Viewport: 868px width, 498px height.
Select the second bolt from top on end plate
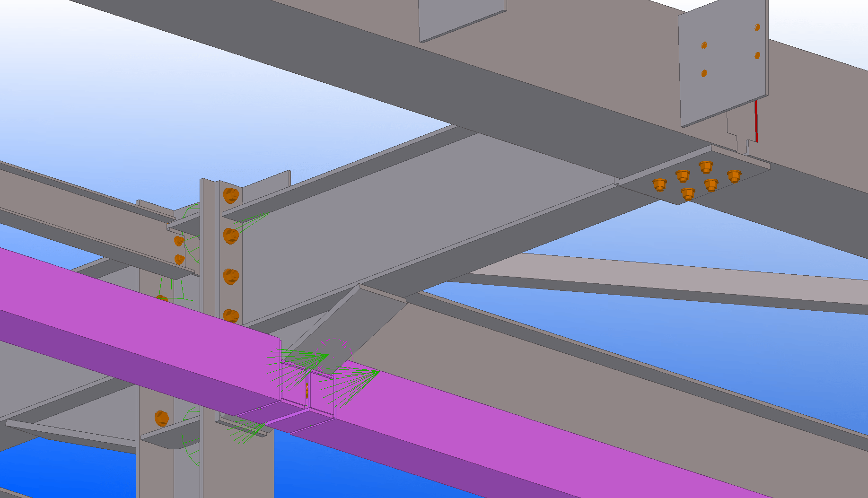click(x=230, y=235)
